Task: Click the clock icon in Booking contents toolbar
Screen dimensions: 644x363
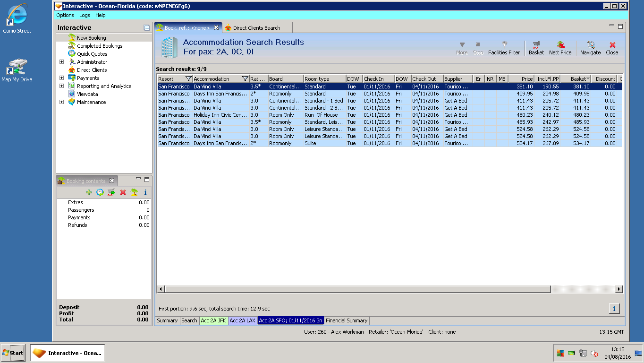Action: pos(100,192)
